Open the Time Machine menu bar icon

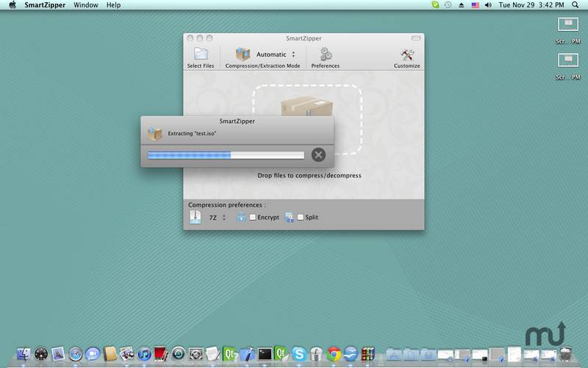coord(448,5)
